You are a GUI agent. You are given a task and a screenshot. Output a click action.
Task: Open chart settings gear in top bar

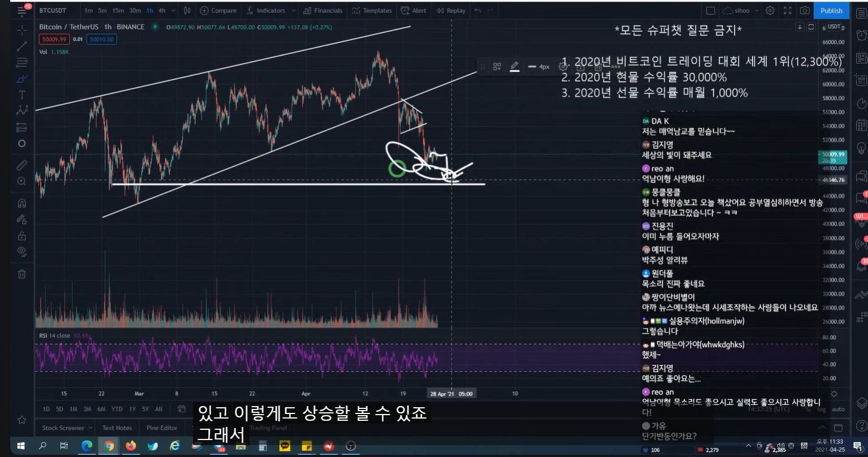pyautogui.click(x=770, y=10)
